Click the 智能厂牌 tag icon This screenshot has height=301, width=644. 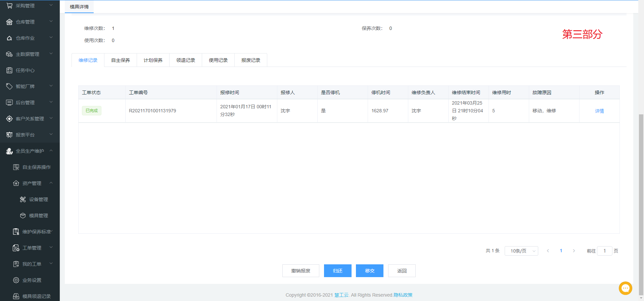tap(9, 86)
